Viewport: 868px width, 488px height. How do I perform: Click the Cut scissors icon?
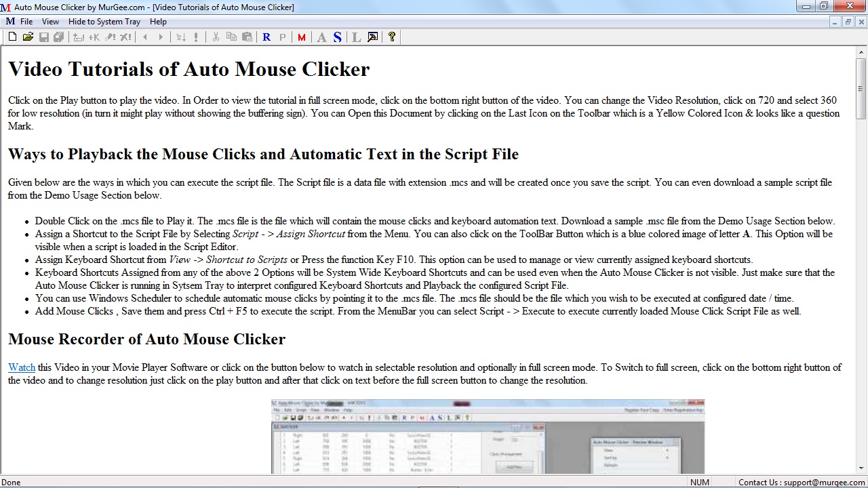click(216, 37)
